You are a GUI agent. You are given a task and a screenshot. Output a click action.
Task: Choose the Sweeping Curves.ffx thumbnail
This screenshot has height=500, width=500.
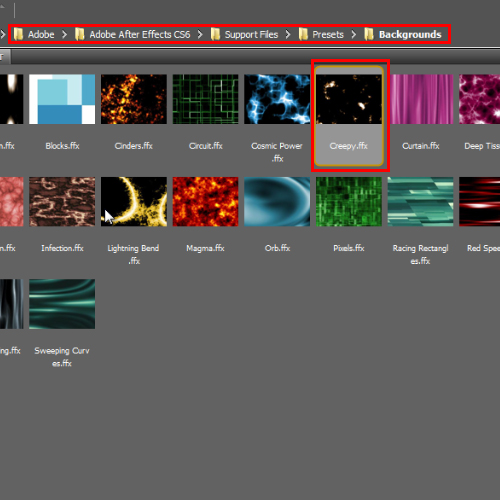pyautogui.click(x=62, y=304)
